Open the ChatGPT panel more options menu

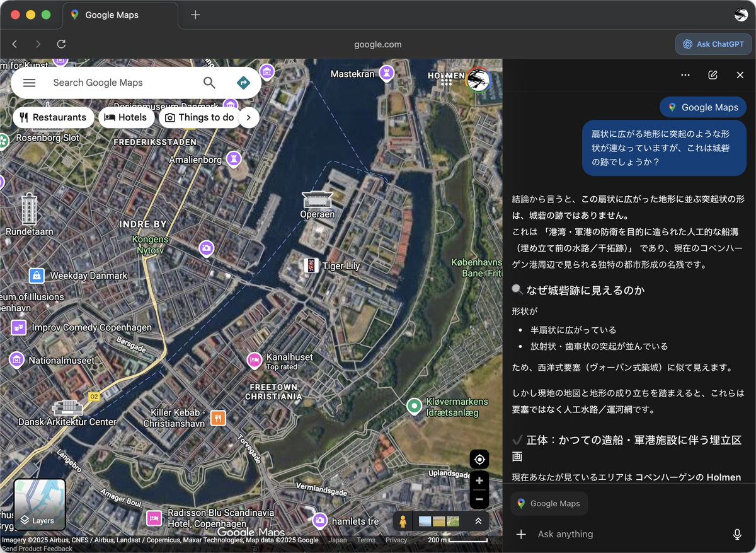click(x=685, y=74)
